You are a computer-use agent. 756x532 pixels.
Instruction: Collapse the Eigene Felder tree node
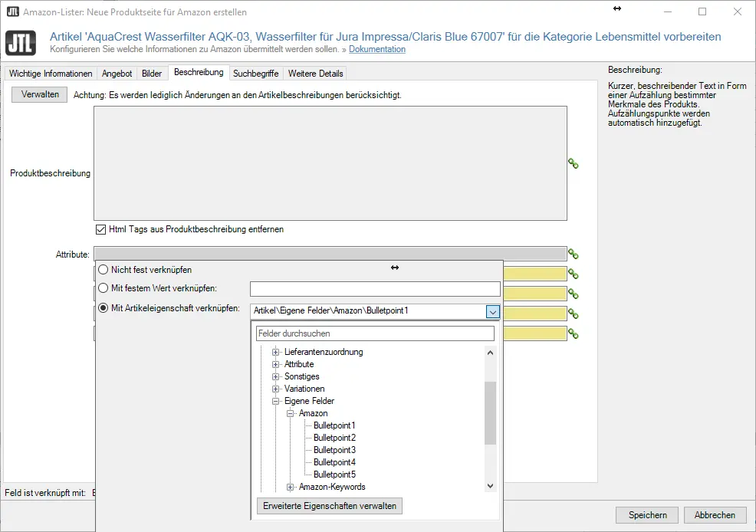click(x=275, y=402)
